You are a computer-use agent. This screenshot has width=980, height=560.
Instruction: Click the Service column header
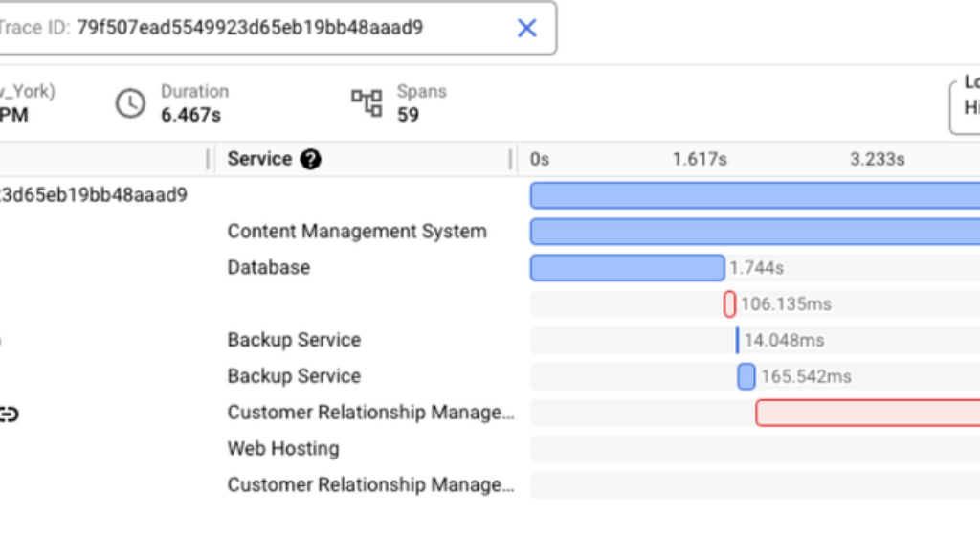point(259,160)
